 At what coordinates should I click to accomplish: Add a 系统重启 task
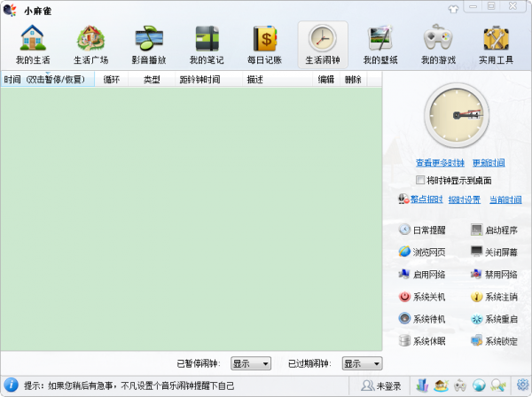click(494, 319)
